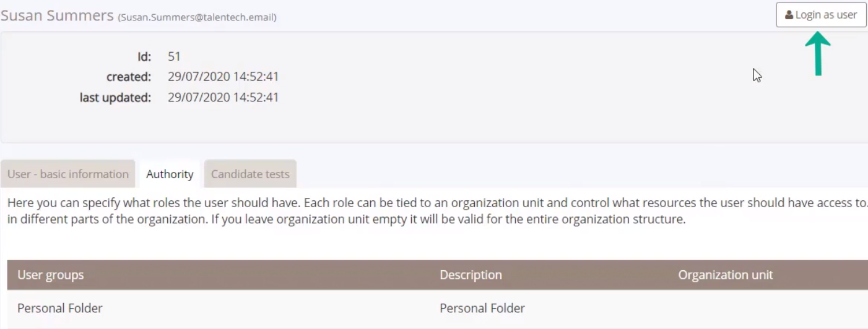Viewport: 868px width, 329px height.
Task: Click the user icon in Login button
Action: [789, 15]
